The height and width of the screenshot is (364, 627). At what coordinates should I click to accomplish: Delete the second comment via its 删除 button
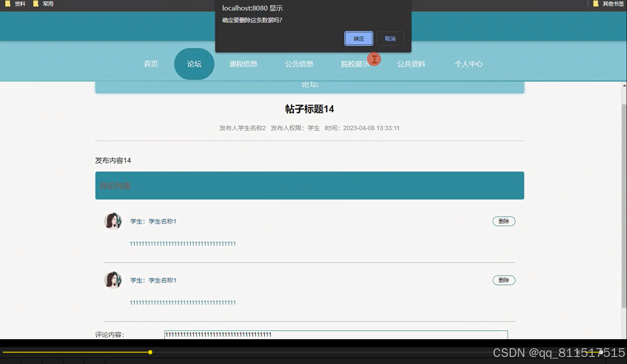point(504,280)
